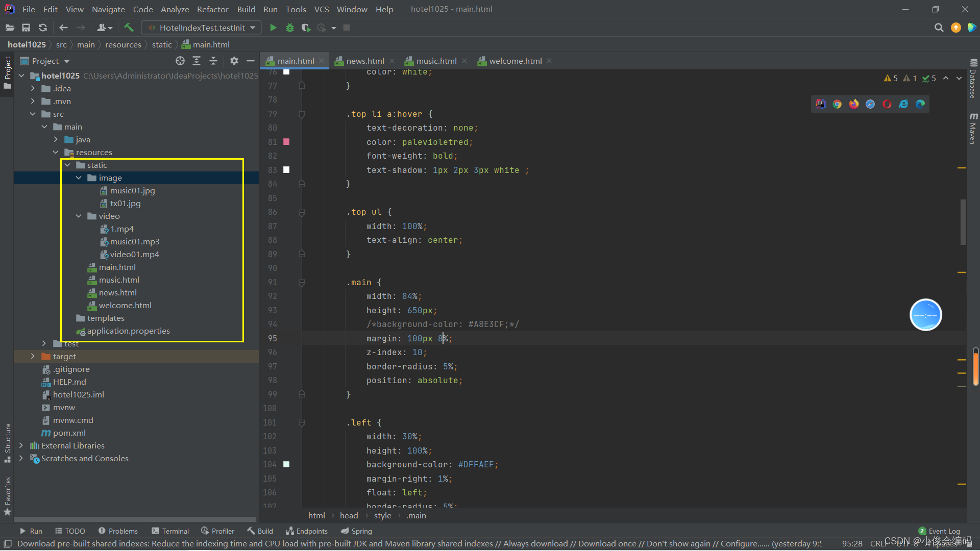Open the Terminal tool window button
The width and height of the screenshot is (980, 551).
(170, 531)
